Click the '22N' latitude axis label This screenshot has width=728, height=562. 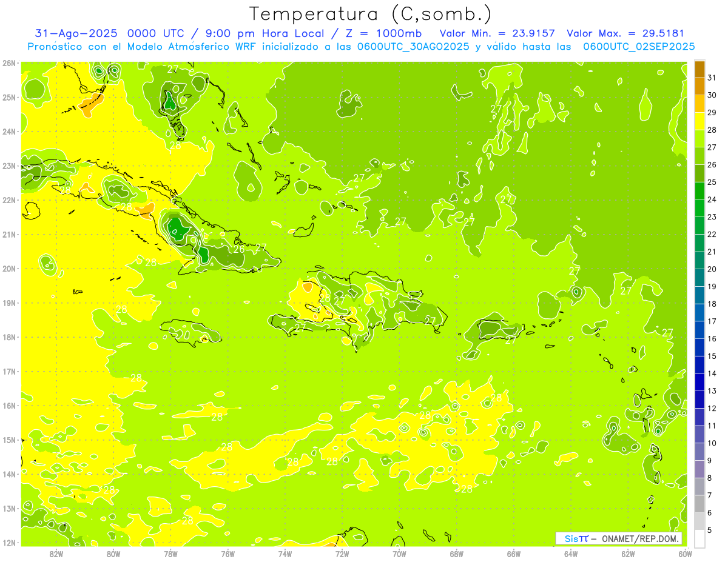[x=8, y=200]
